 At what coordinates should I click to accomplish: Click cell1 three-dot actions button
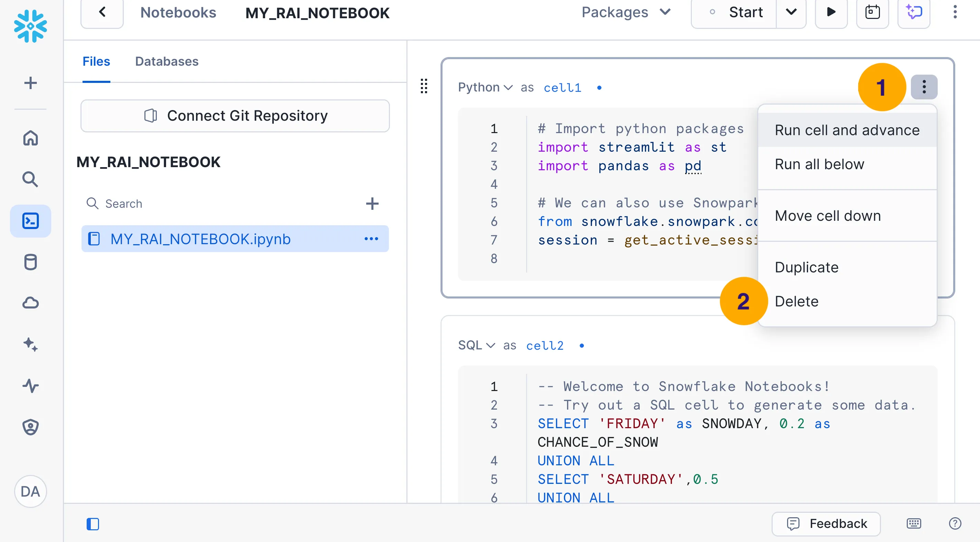click(x=924, y=87)
